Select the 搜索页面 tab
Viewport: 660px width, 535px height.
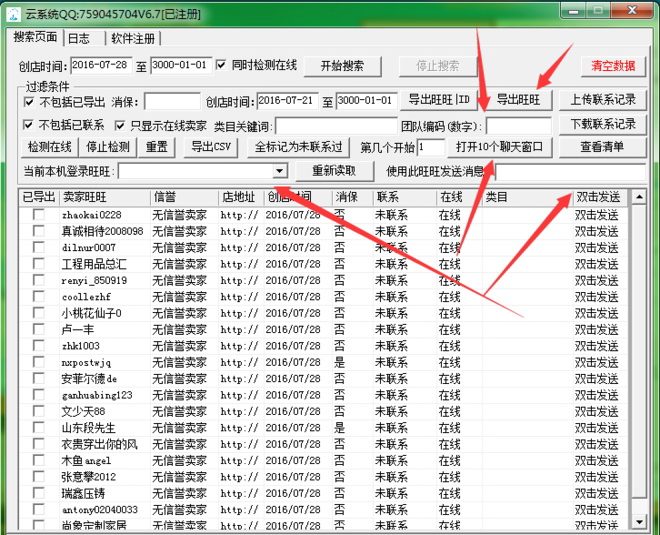pyautogui.click(x=35, y=37)
